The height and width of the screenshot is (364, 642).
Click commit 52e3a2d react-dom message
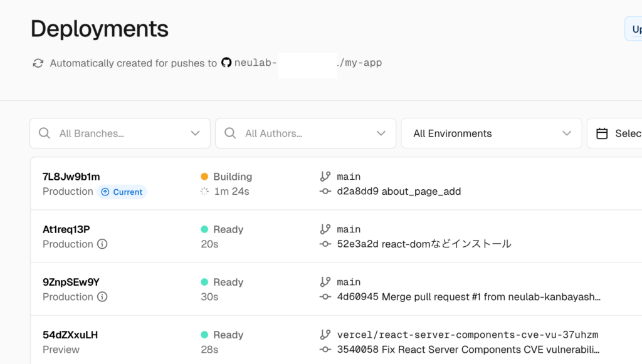(x=422, y=244)
